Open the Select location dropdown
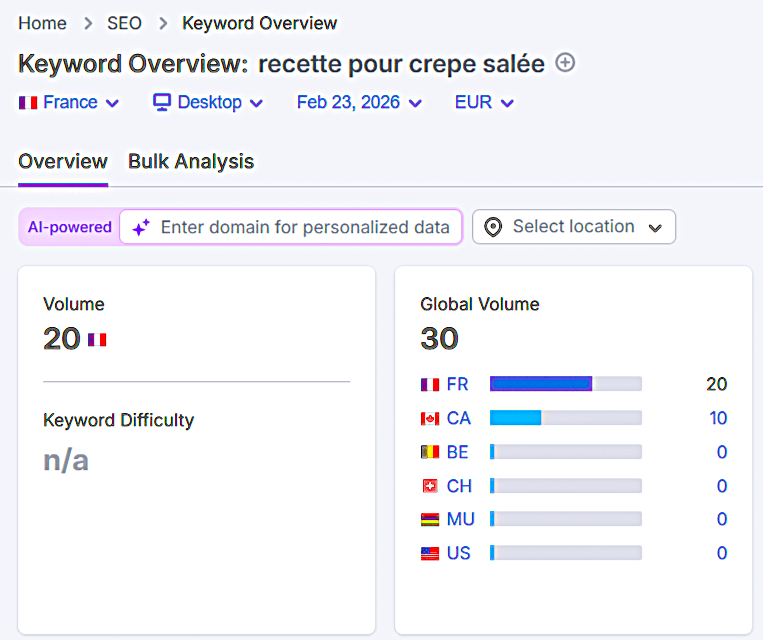The height and width of the screenshot is (640, 763). [574, 227]
